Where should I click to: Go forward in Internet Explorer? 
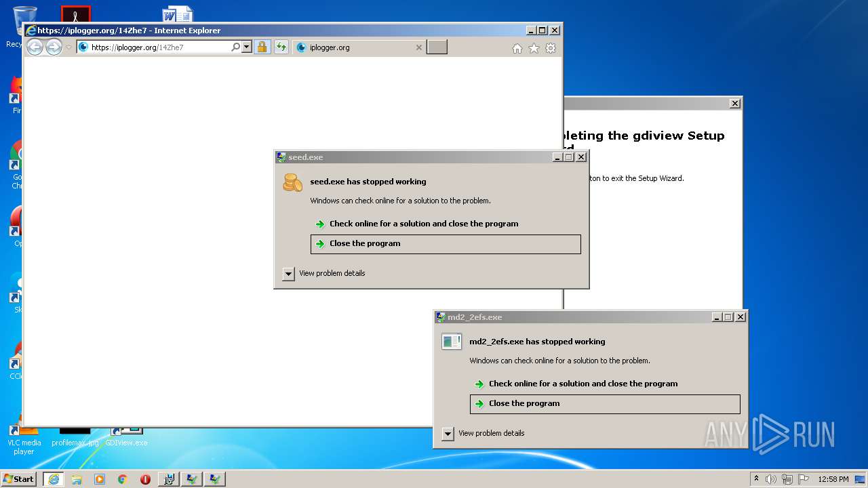click(x=54, y=47)
